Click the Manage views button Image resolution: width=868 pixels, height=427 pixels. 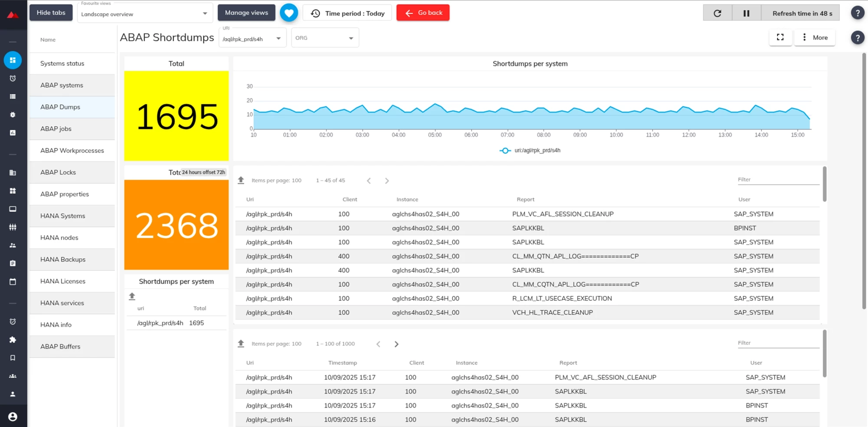[246, 13]
